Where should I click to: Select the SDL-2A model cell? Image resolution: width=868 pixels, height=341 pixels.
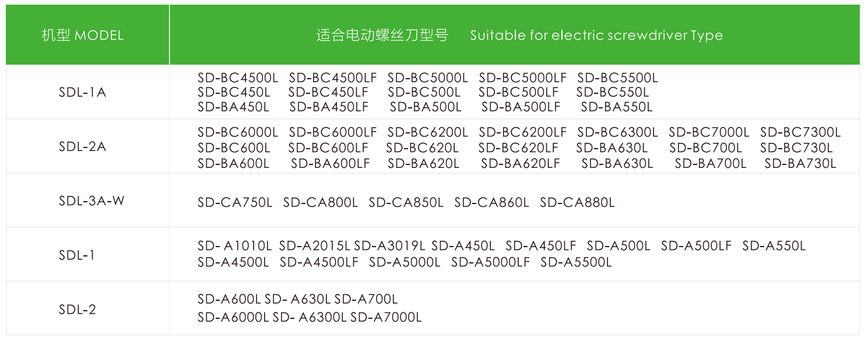[83, 146]
